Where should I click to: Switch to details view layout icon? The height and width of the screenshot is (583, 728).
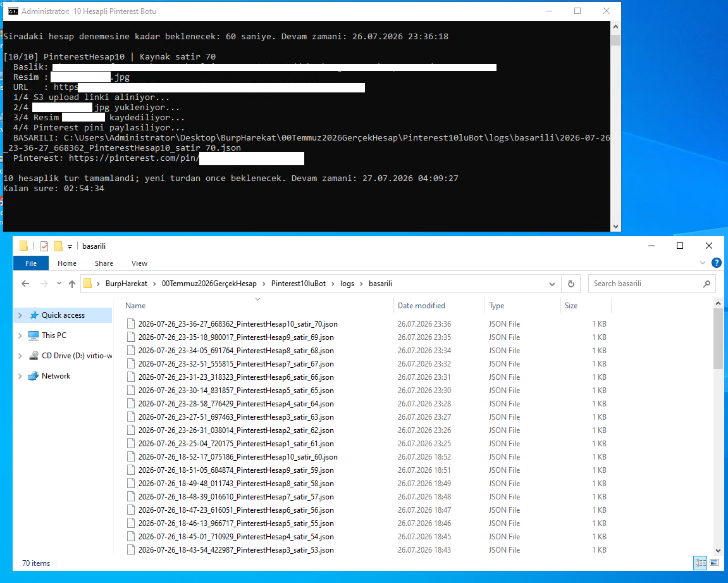click(x=700, y=563)
